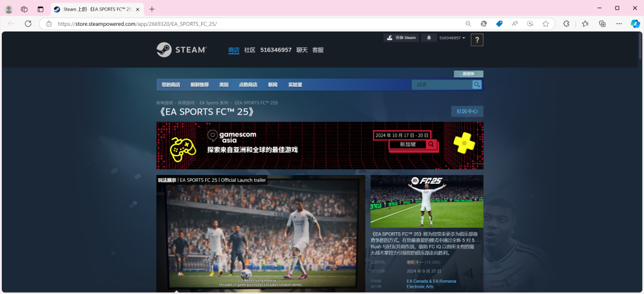Open the browser Extensions puzzle icon
The image size is (644, 294).
click(x=567, y=24)
